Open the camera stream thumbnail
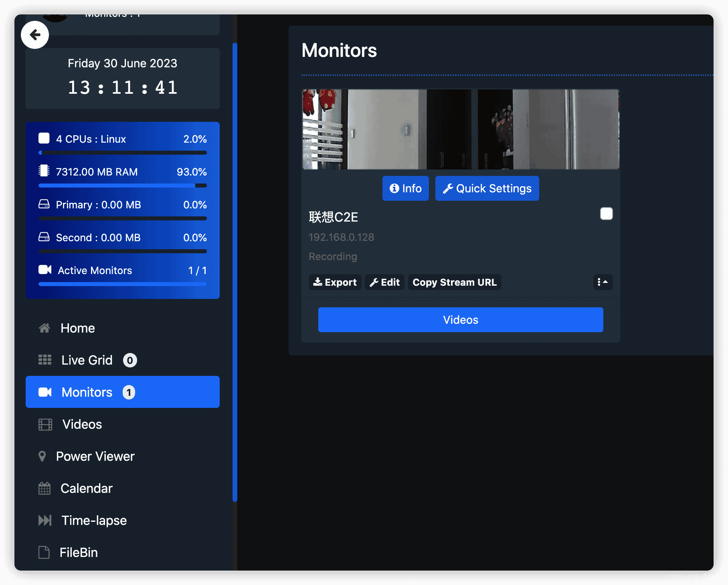728x585 pixels. [460, 129]
